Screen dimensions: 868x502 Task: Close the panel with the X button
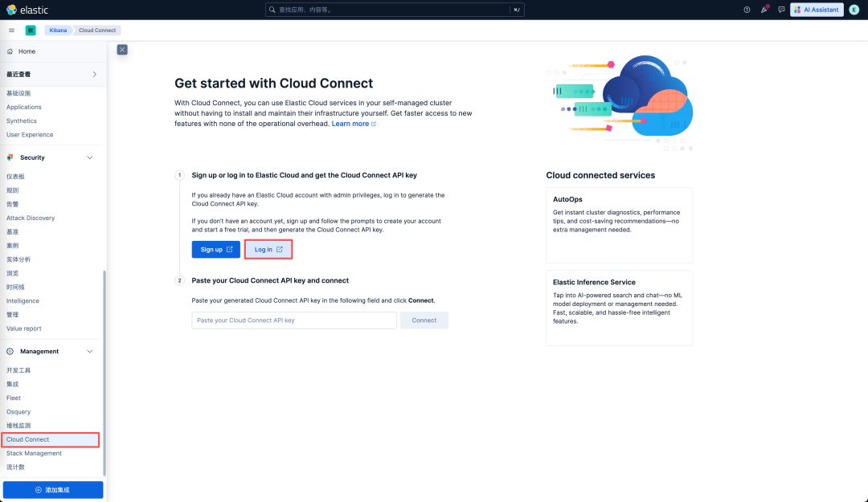point(122,50)
